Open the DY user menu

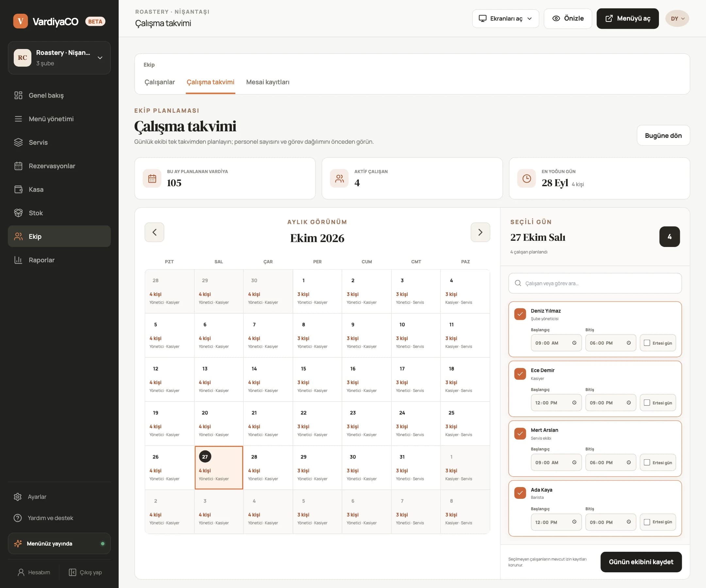(677, 19)
